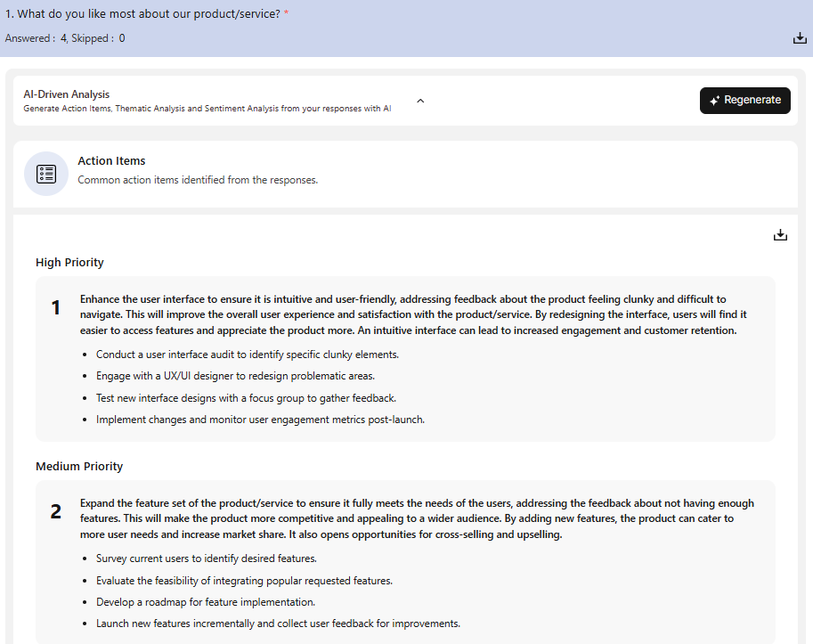Select the Action Items heading
Viewport: 813px width, 644px height.
tap(111, 161)
